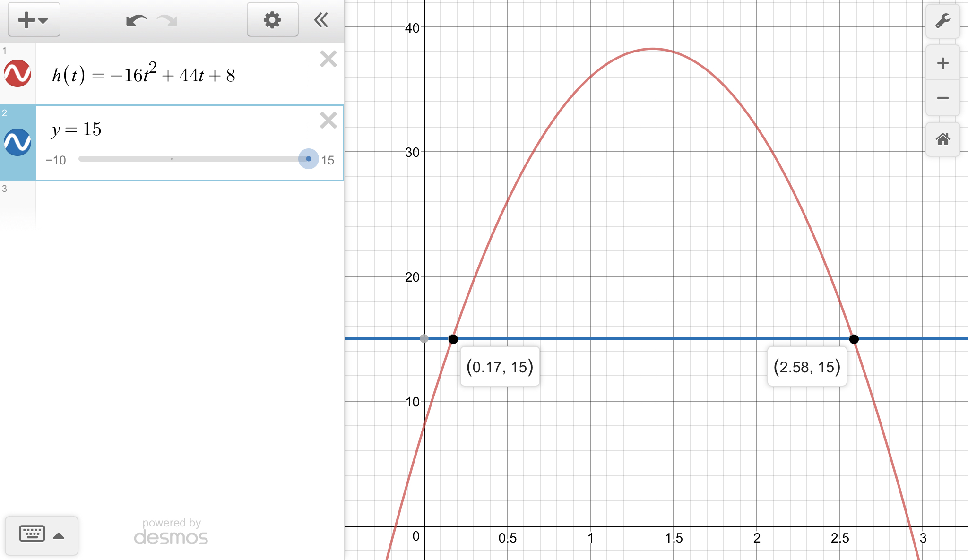Expand the keyboard options arrow
Screen dimensions: 968x560
[59, 535]
